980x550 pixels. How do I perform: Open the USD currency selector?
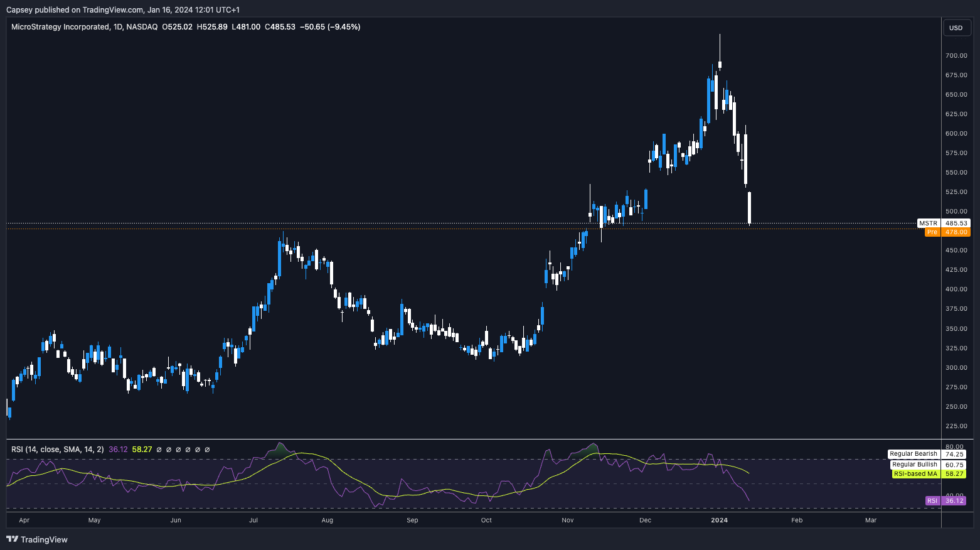[x=956, y=28]
